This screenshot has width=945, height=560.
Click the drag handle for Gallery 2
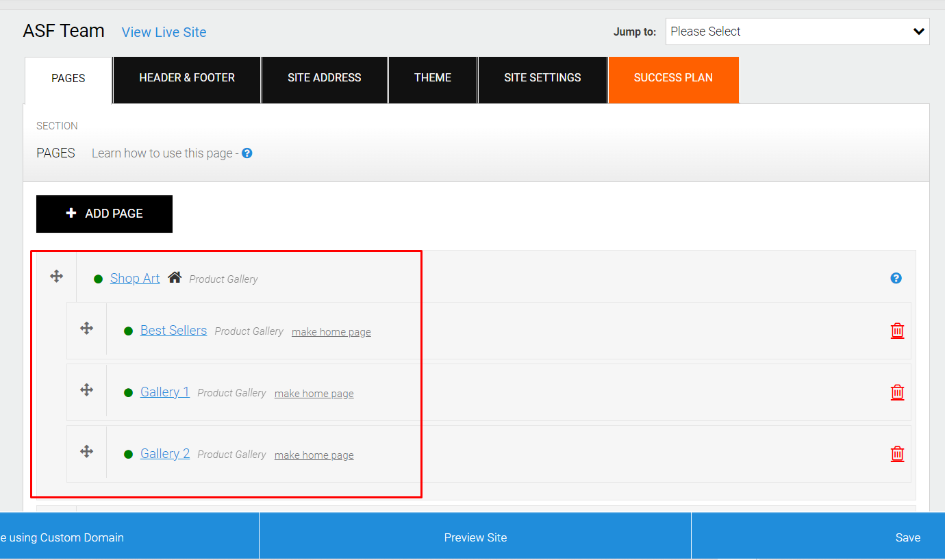pos(86,452)
